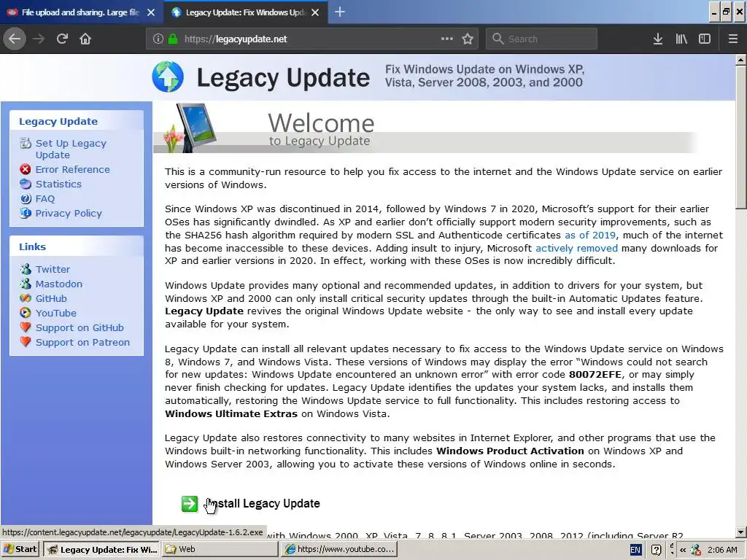
Task: Click the YouTube play icon
Action: click(x=26, y=313)
